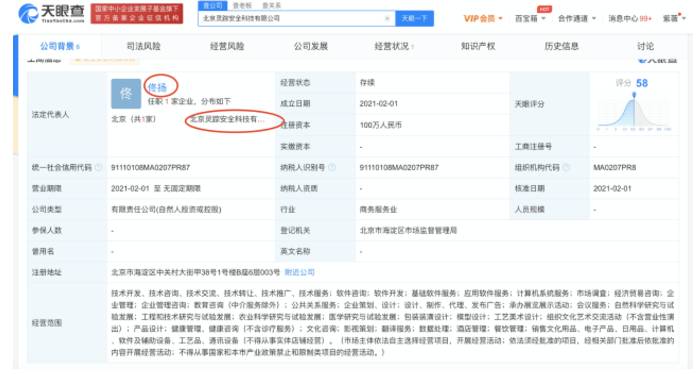Viewport: 697px width, 374px height.
Task: Select the 有限责任公司 company type value
Action: (x=166, y=209)
